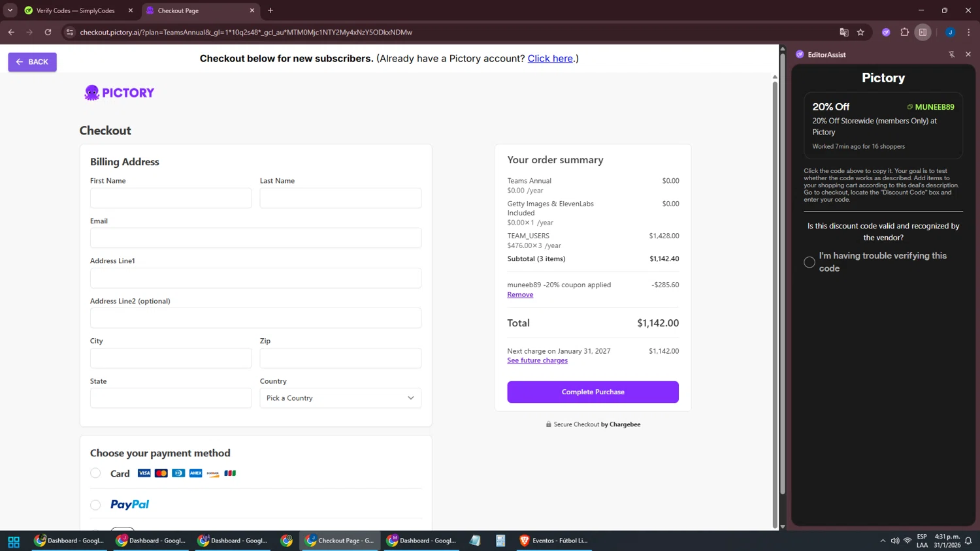980x551 pixels.
Task: Focus the Zip input field
Action: pos(340,358)
